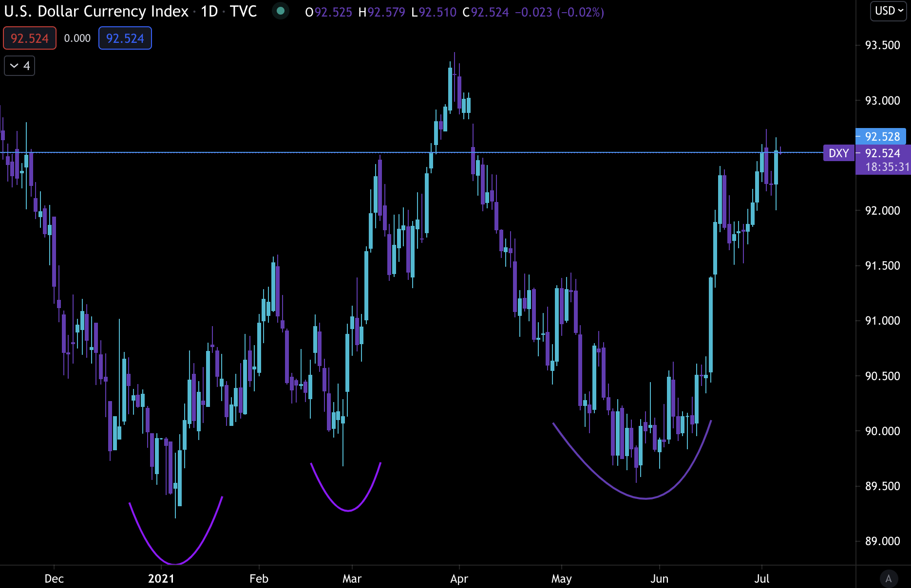Click the 91.500 price scale label

pyautogui.click(x=882, y=266)
